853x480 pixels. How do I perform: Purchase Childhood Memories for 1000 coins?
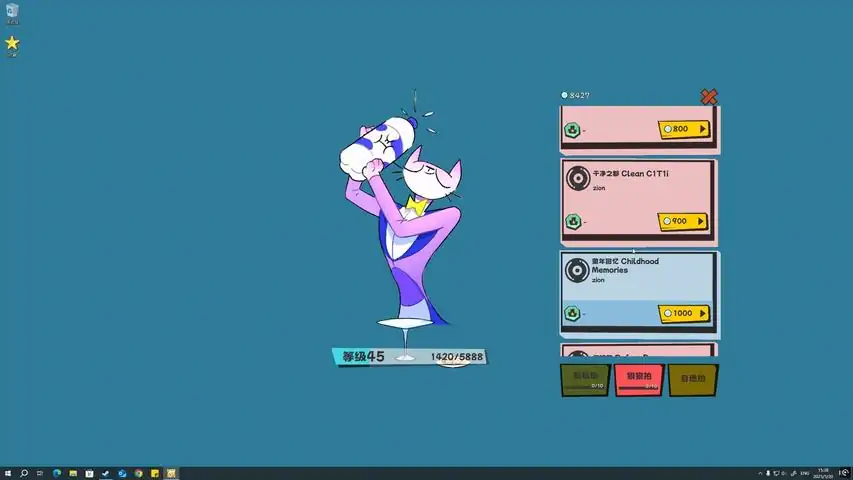point(683,313)
